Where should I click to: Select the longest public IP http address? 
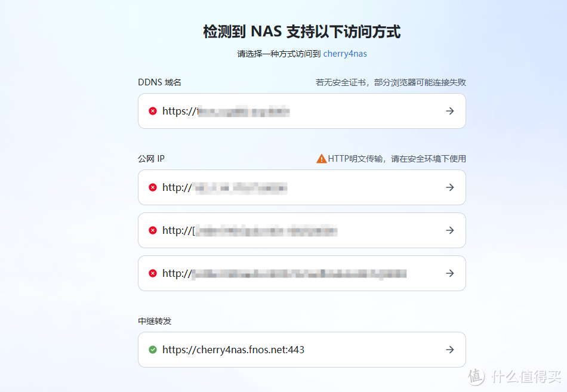point(284,273)
